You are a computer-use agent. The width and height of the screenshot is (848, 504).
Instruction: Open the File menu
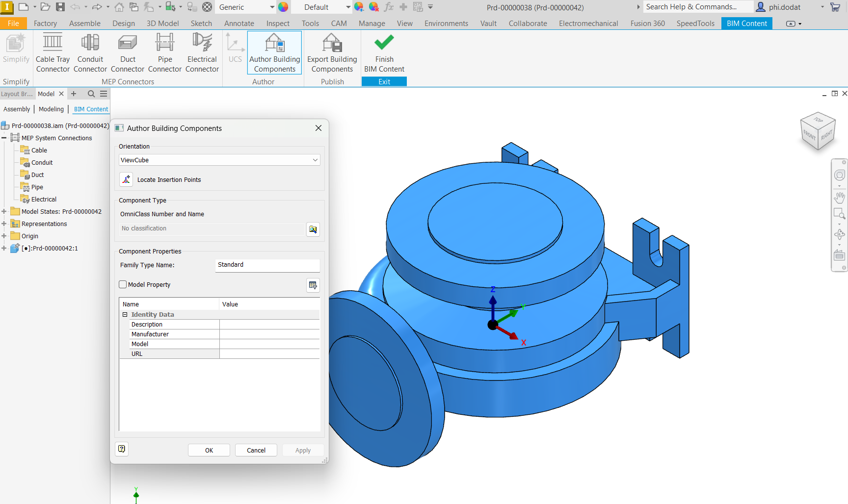click(x=13, y=24)
